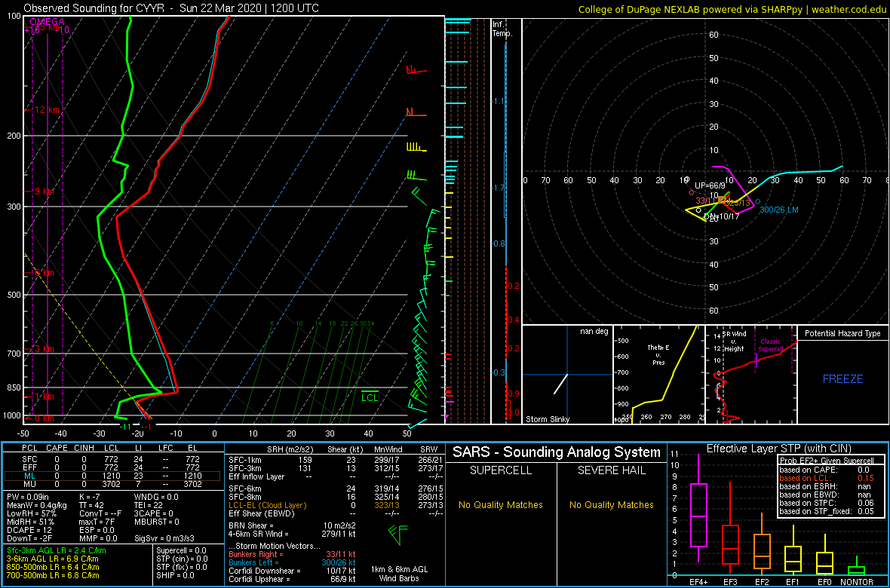Screen dimensions: 890x588
Task: Click the UP=66/9 hodograph label
Action: [710, 185]
